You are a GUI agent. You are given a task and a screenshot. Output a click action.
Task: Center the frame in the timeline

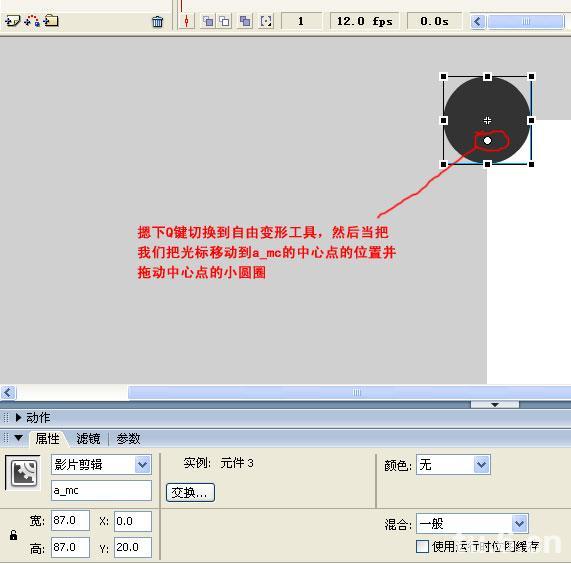[x=187, y=21]
